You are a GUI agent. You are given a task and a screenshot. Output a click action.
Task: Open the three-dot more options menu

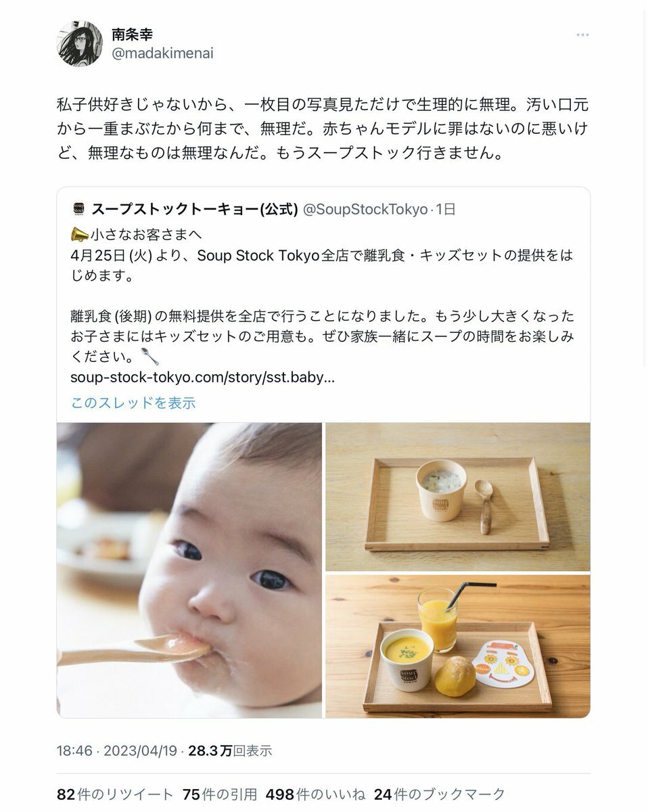(x=582, y=35)
